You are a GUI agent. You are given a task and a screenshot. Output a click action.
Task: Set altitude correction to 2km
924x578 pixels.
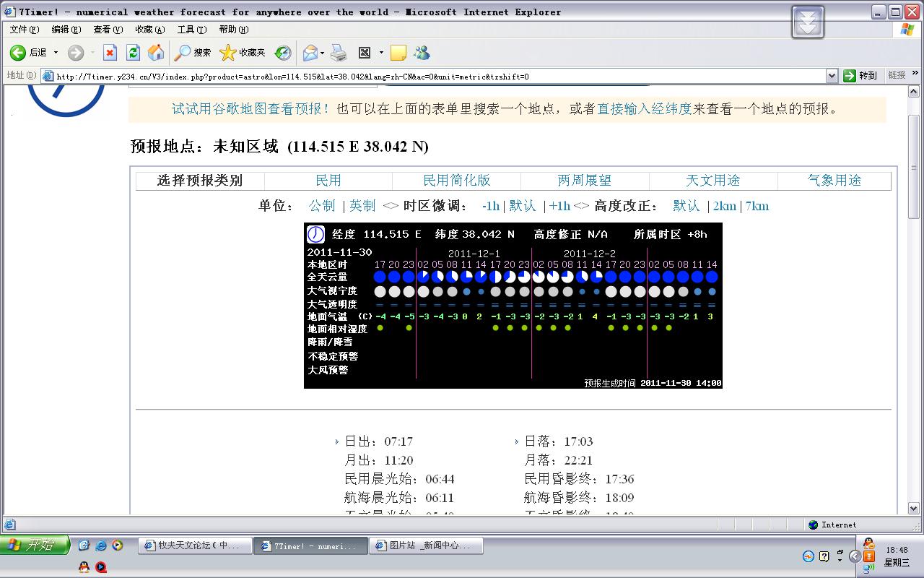point(725,206)
